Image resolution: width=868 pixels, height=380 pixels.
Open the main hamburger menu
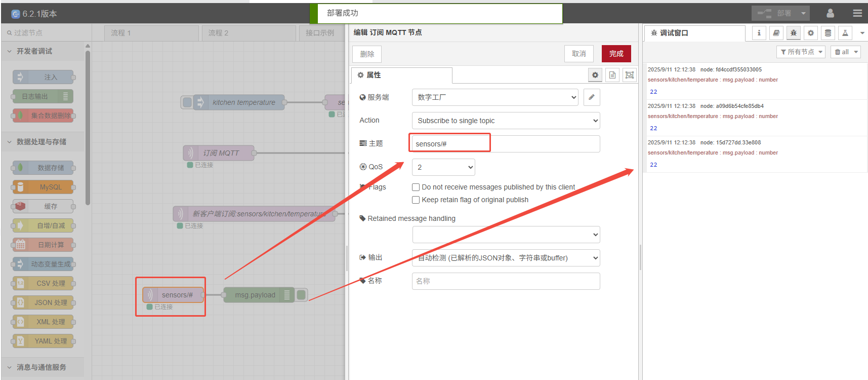point(857,13)
